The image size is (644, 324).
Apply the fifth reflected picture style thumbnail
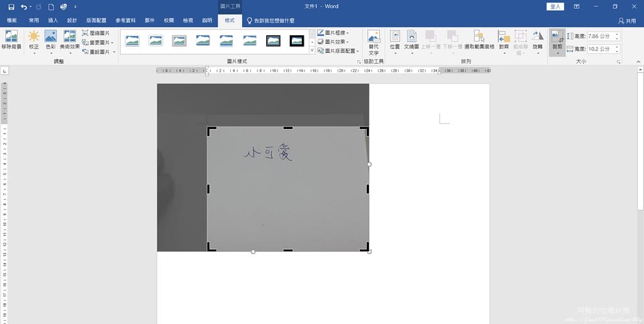[x=226, y=40]
